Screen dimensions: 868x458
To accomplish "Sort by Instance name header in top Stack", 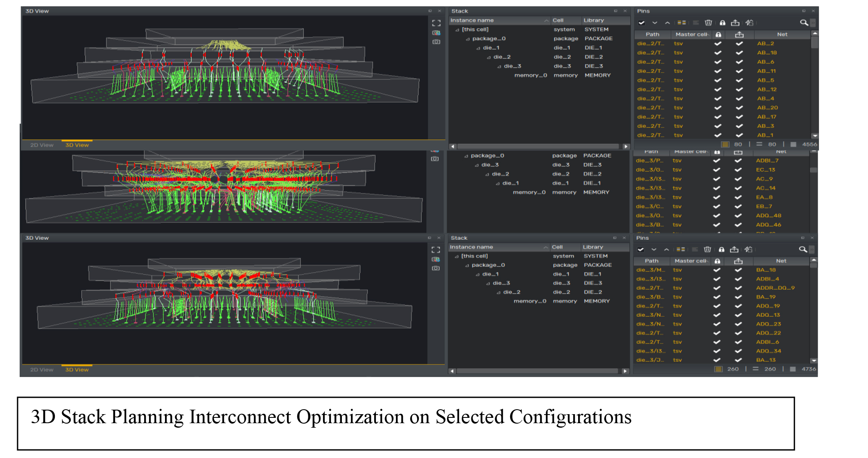I will click(472, 20).
